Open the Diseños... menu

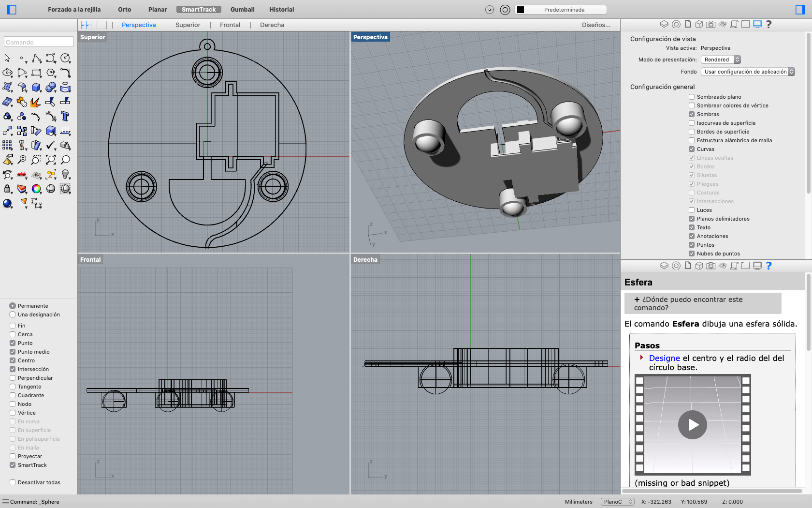coord(595,25)
